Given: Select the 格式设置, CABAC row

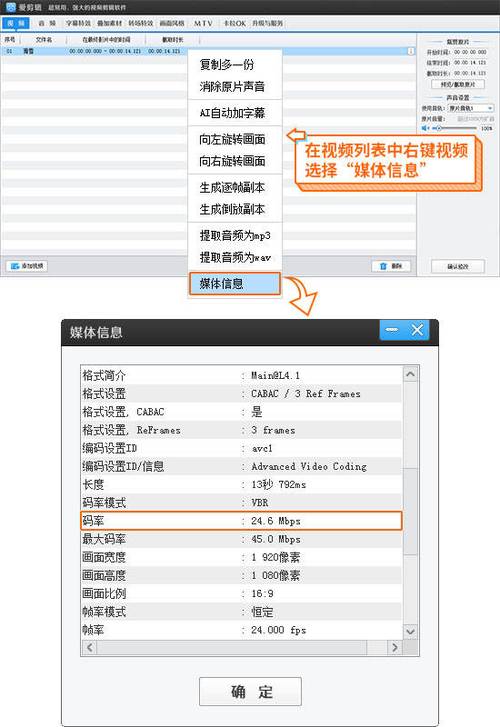Looking at the screenshot, I should 241,412.
